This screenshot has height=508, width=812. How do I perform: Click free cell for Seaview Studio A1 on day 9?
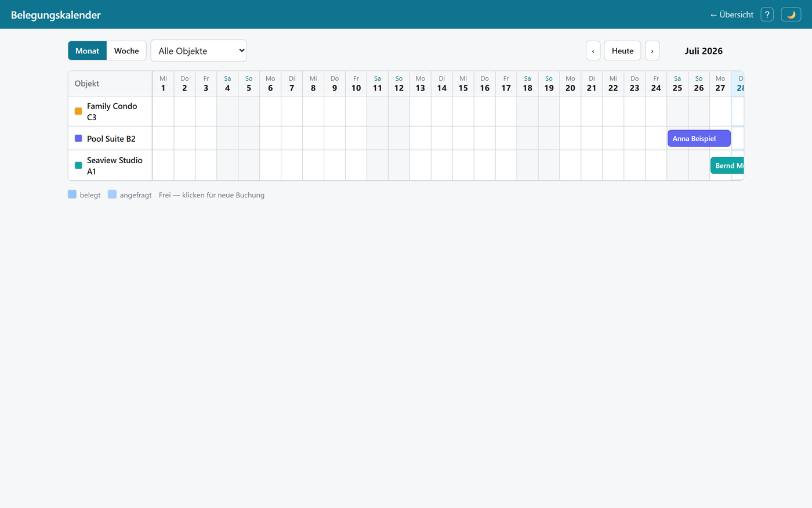pos(335,165)
